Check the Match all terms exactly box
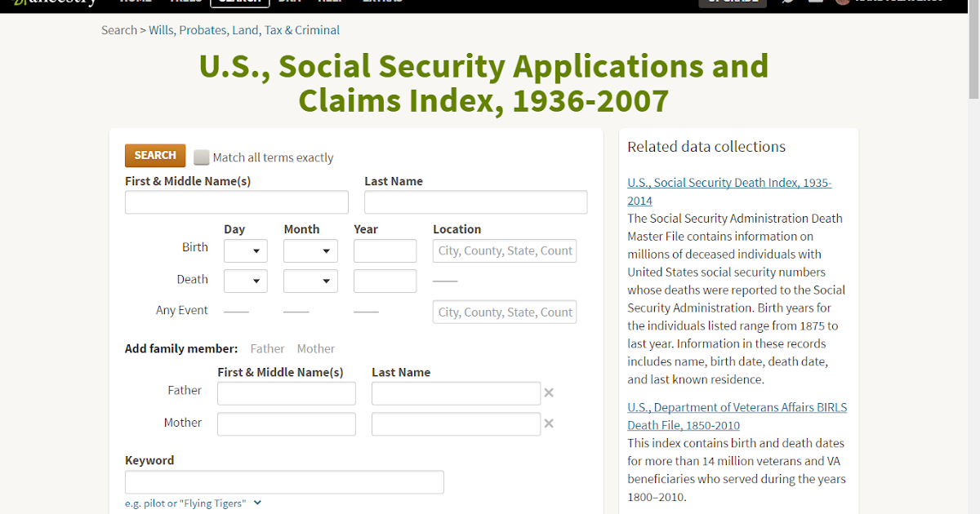The width and height of the screenshot is (980, 514). (x=201, y=157)
